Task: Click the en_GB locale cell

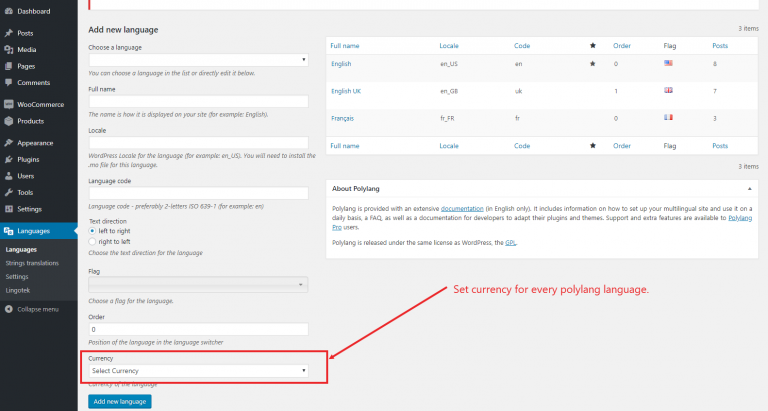Action: pos(449,91)
